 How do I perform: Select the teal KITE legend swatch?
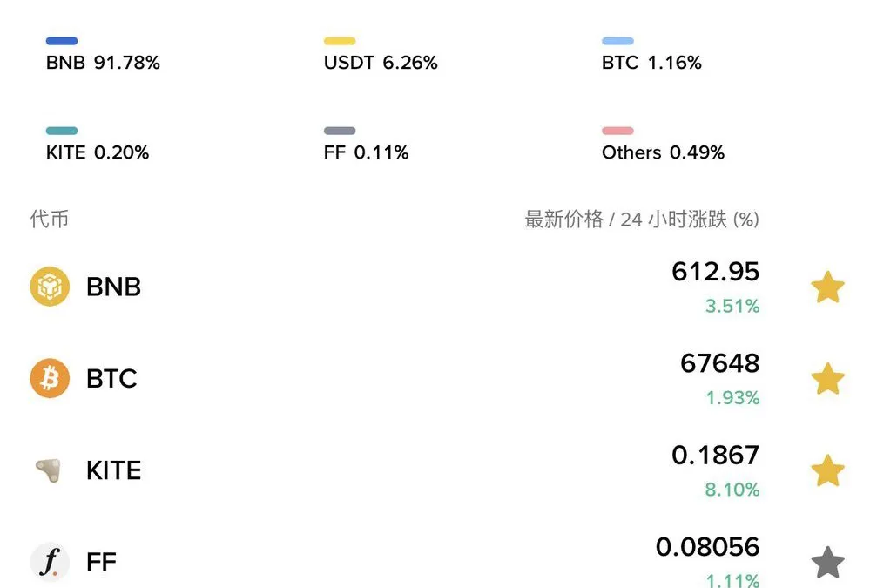coord(62,131)
